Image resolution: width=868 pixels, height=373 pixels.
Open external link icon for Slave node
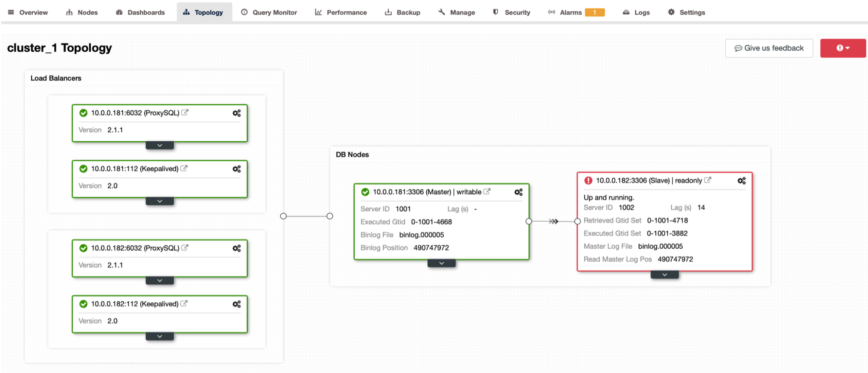[708, 180]
